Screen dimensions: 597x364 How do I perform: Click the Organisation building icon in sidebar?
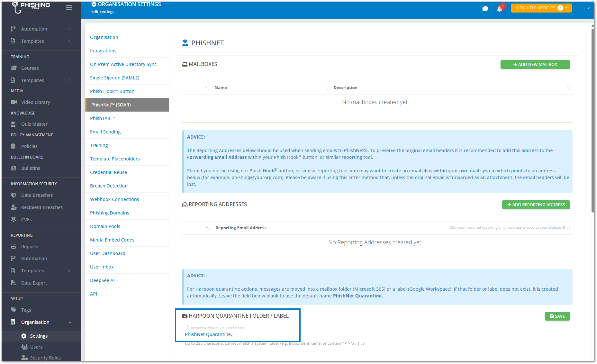[x=13, y=322]
